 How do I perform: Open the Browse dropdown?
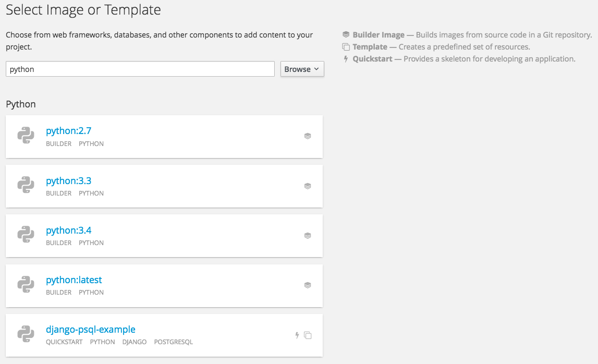[302, 69]
